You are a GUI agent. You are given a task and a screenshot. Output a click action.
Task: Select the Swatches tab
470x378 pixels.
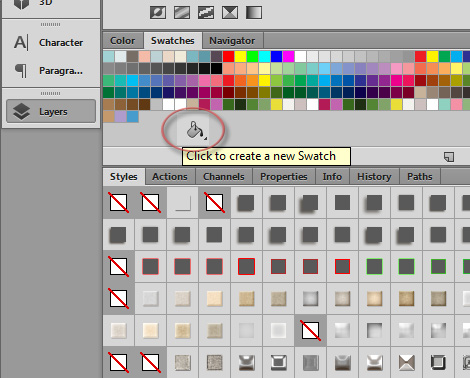coord(173,41)
